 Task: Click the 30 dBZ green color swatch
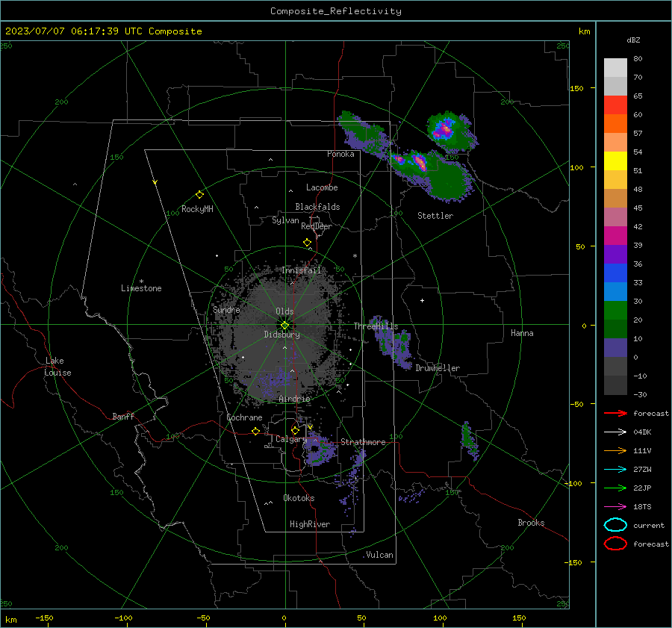coord(615,310)
